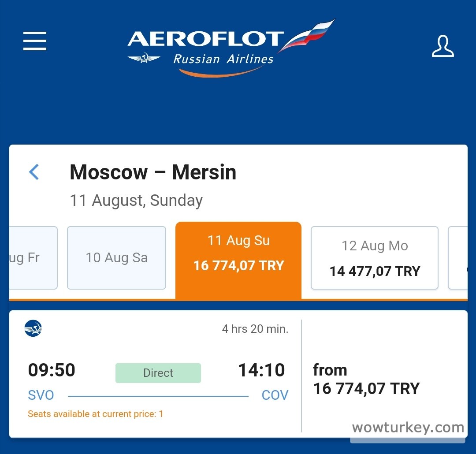476x454 pixels.
Task: Click the Aeroflot airline icon on flight card
Action: click(x=33, y=328)
